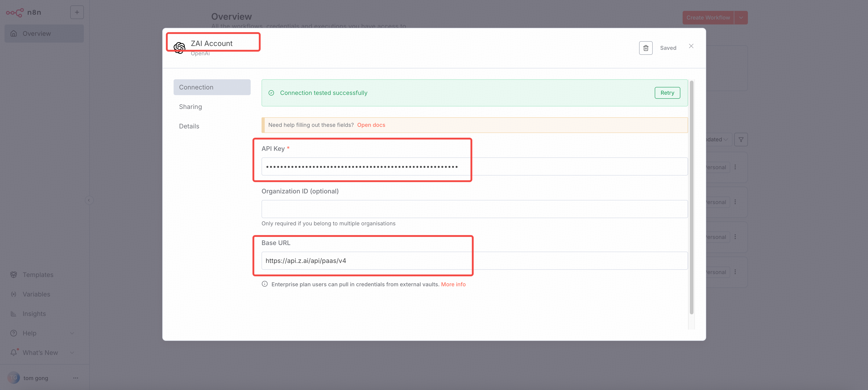The width and height of the screenshot is (868, 390).
Task: Delete credential with trash icon
Action: coord(645,48)
